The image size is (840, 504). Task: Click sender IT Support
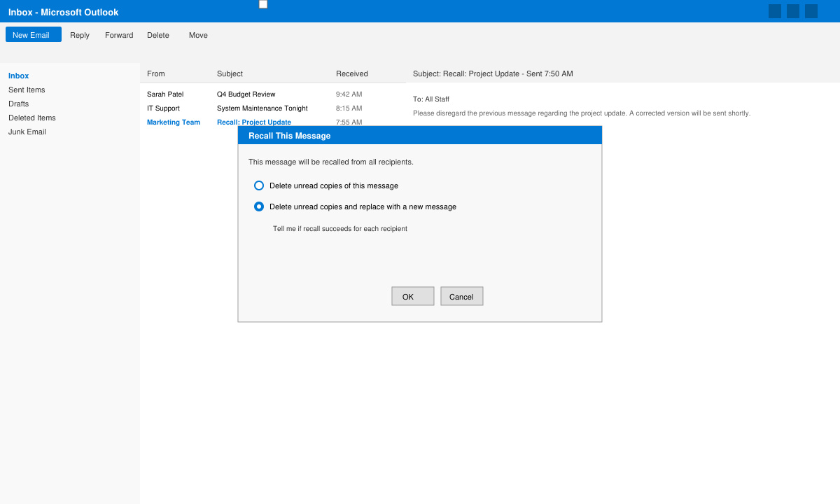coord(163,108)
